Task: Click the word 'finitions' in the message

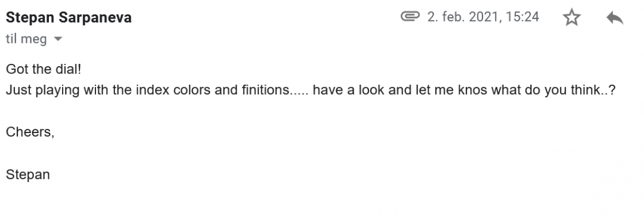Action: (264, 90)
